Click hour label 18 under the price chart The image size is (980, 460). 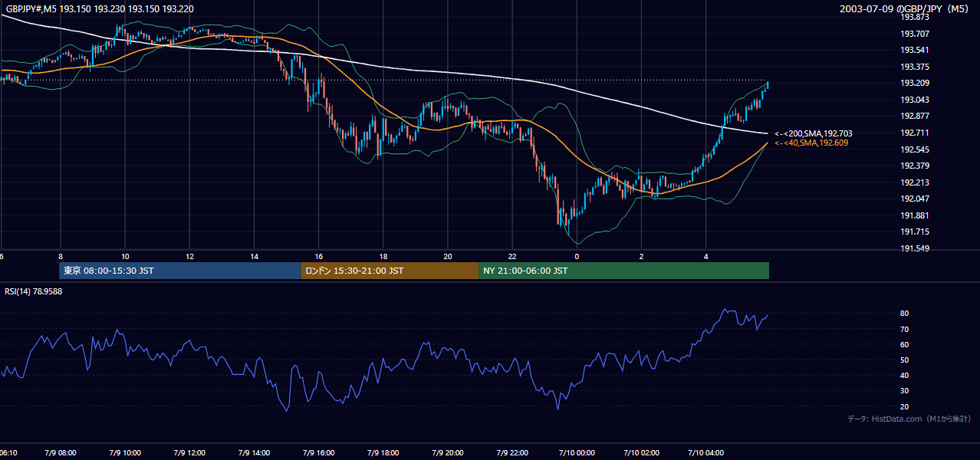point(383,257)
